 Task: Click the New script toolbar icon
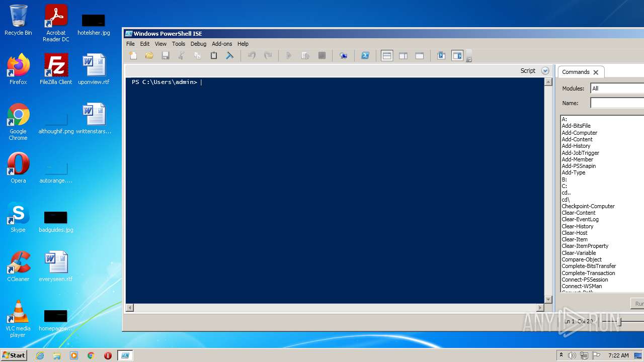click(x=133, y=56)
